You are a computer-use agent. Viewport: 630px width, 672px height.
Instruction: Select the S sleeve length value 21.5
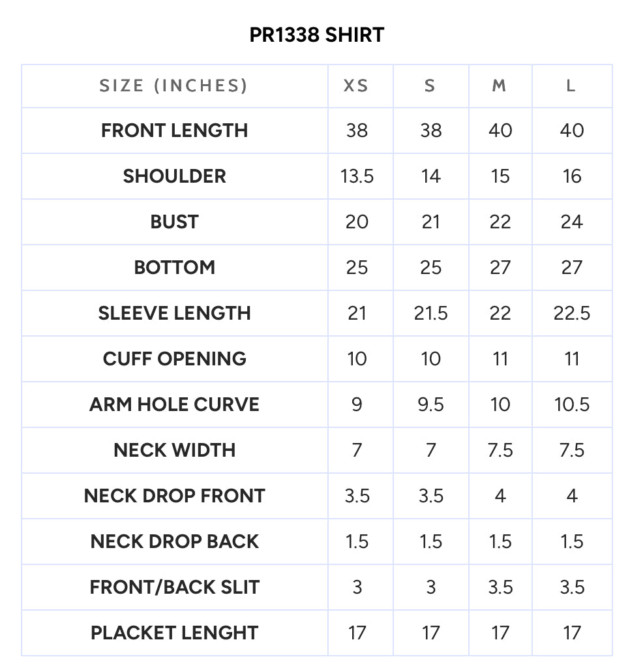(x=431, y=313)
